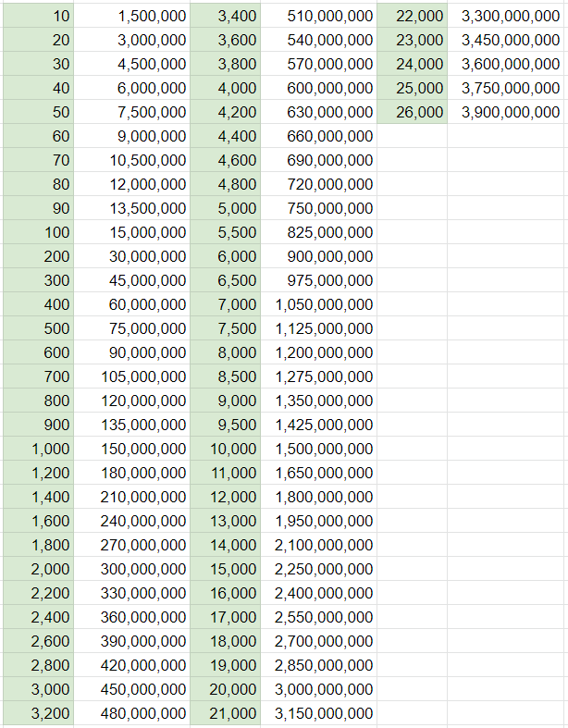This screenshot has height=728, width=568.
Task: Click the cell 975,000,000
Action: point(318,280)
